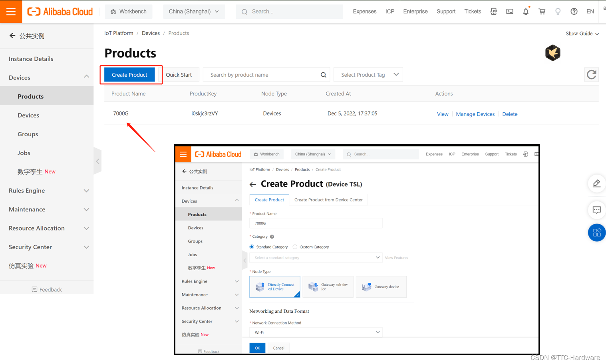Open Tickets menu in main header
The width and height of the screenshot is (606, 364).
tap(473, 12)
